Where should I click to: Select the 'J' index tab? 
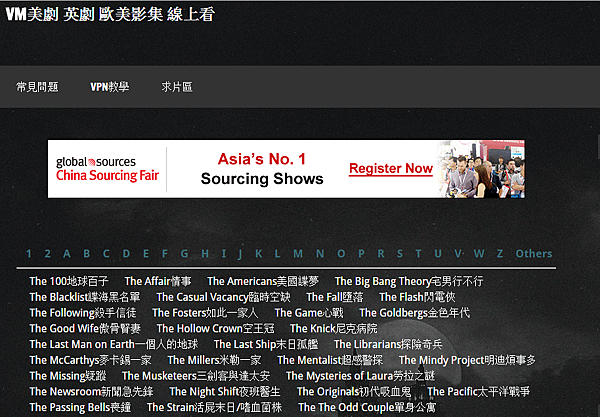click(240, 254)
